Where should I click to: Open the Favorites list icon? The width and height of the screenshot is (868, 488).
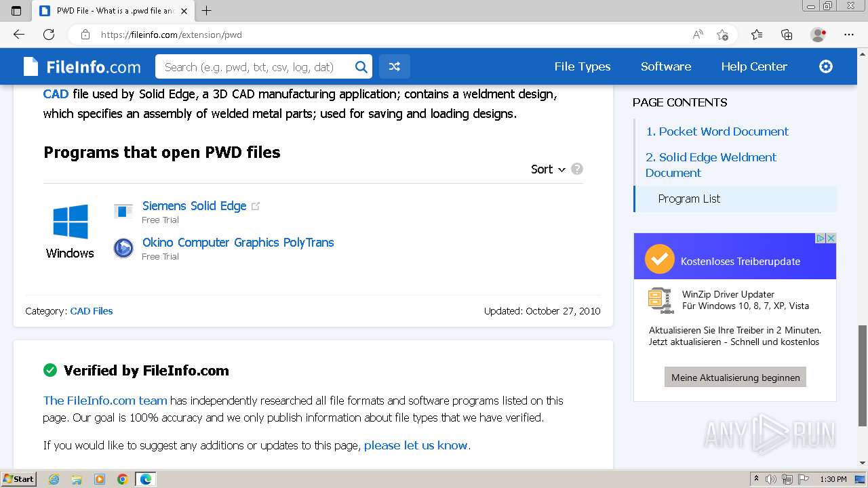[x=757, y=35]
